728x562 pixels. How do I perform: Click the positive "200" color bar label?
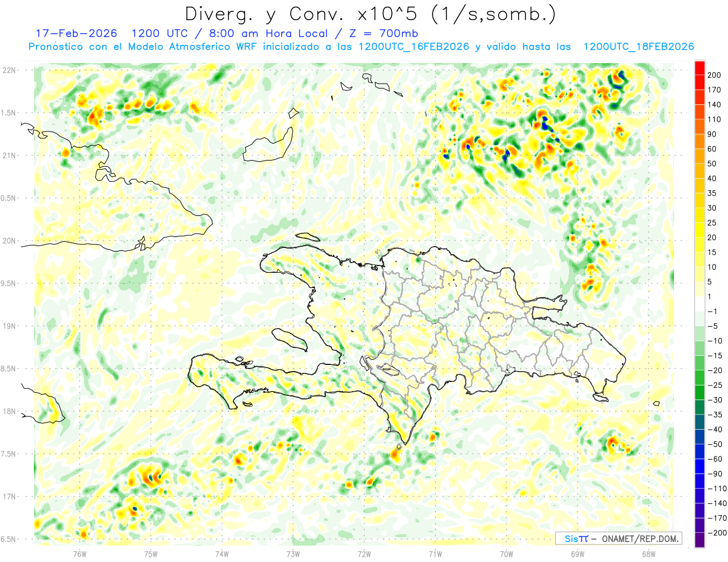pyautogui.click(x=715, y=75)
